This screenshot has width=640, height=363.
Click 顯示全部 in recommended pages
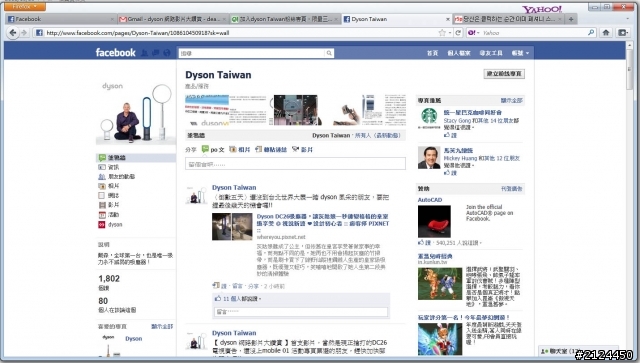click(x=511, y=100)
